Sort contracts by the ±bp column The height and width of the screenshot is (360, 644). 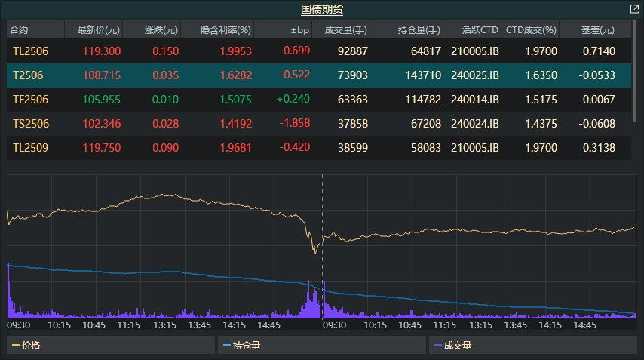coord(299,30)
